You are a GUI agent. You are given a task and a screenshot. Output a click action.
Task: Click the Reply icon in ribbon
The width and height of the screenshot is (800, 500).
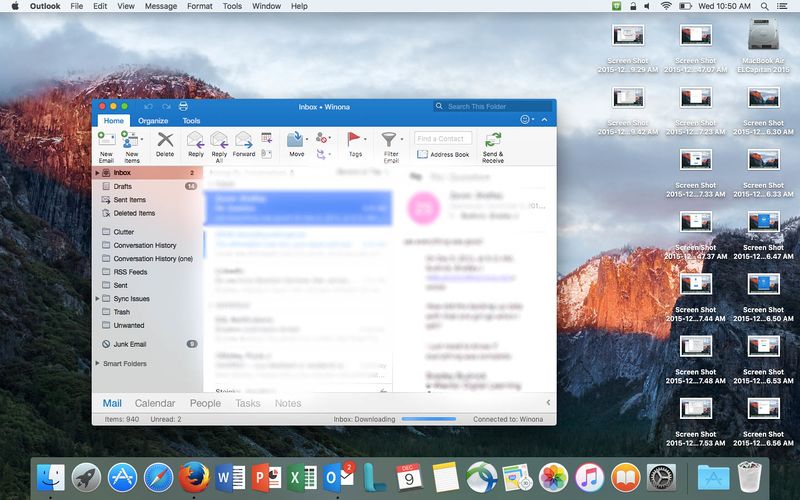click(195, 140)
